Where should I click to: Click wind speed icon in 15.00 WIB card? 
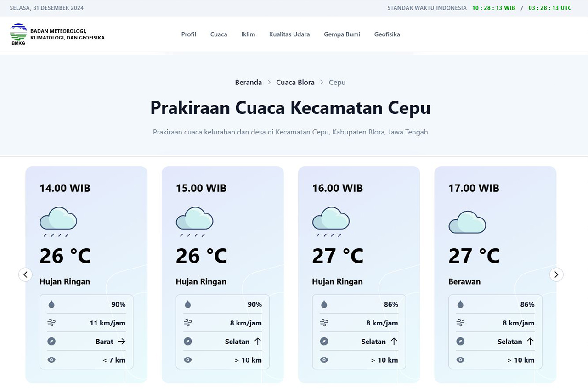187,323
